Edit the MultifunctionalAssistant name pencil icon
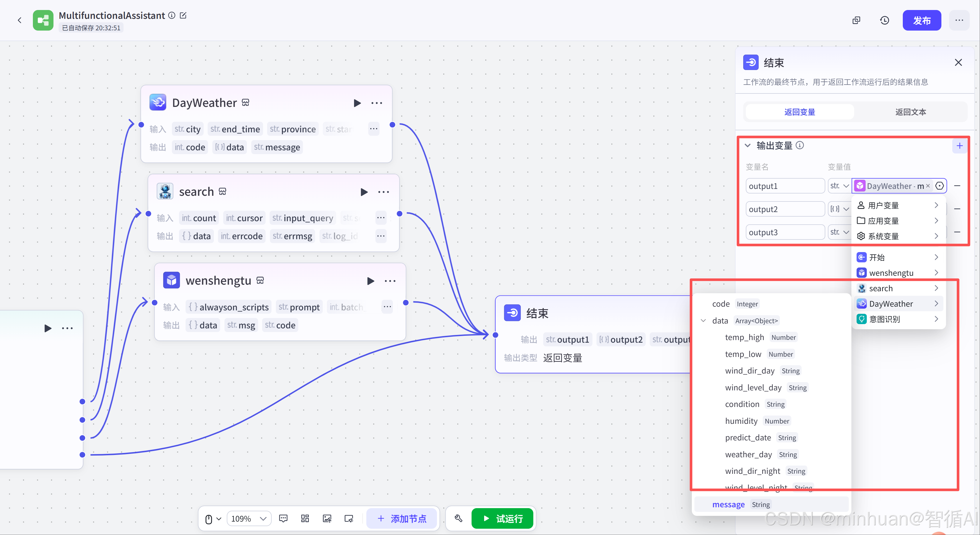The width and height of the screenshot is (980, 535). click(x=183, y=16)
